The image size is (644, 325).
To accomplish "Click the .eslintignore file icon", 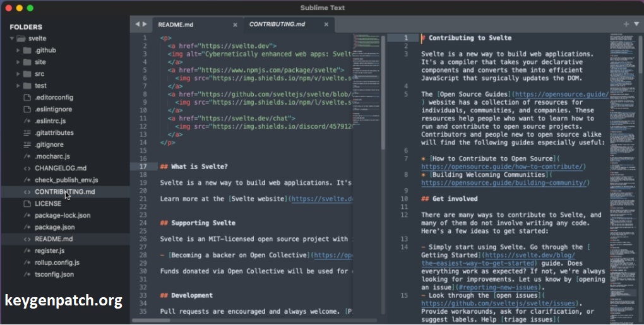I will tap(27, 109).
